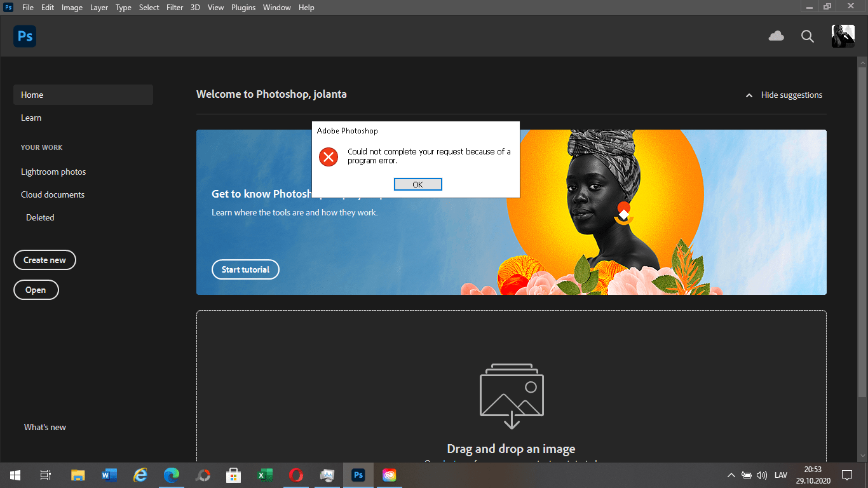
Task: Click the drag-and-drop image placeholder icon
Action: [x=511, y=395]
